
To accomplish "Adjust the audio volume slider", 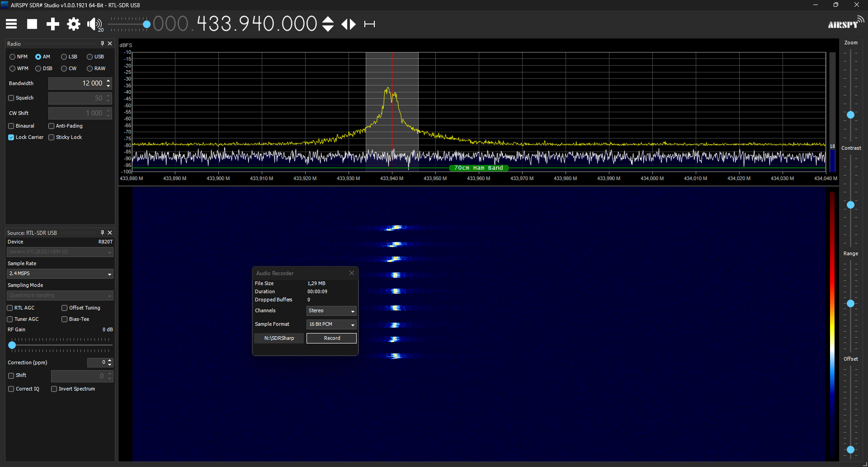I will (x=146, y=24).
